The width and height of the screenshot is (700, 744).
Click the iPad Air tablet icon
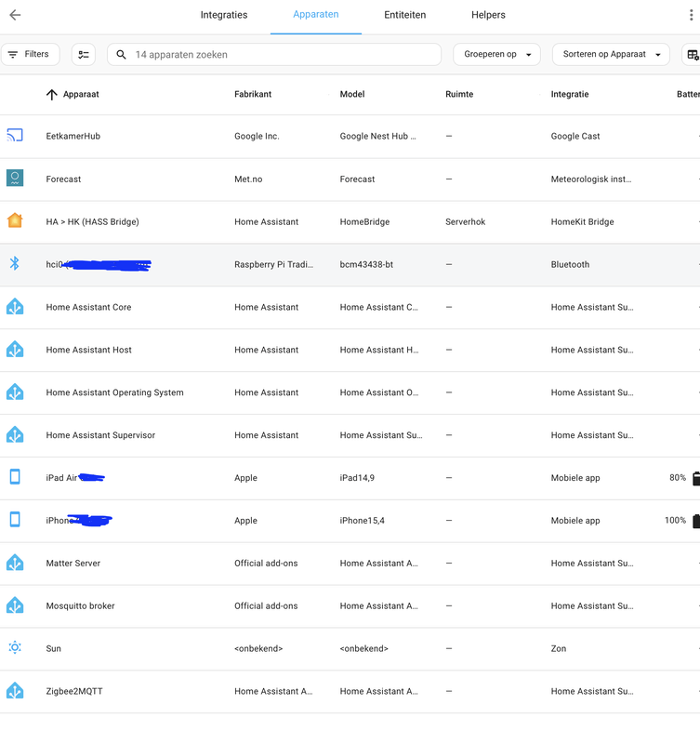pyautogui.click(x=15, y=477)
